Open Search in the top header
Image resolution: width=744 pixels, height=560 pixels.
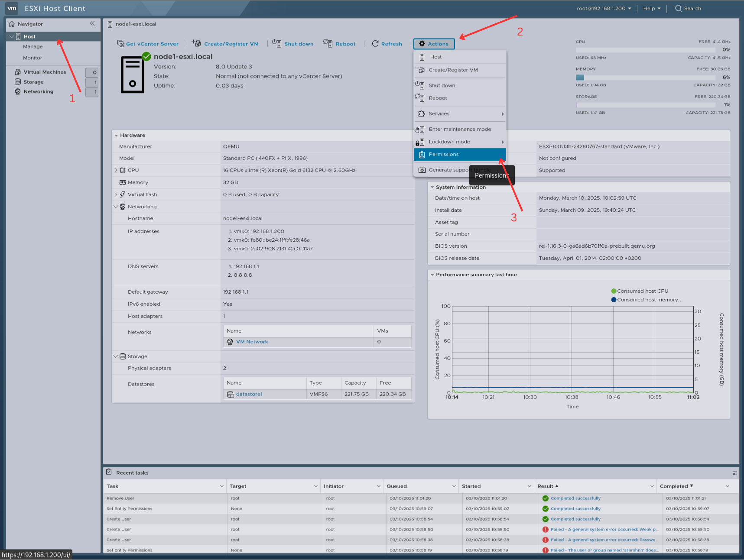[x=688, y=8]
